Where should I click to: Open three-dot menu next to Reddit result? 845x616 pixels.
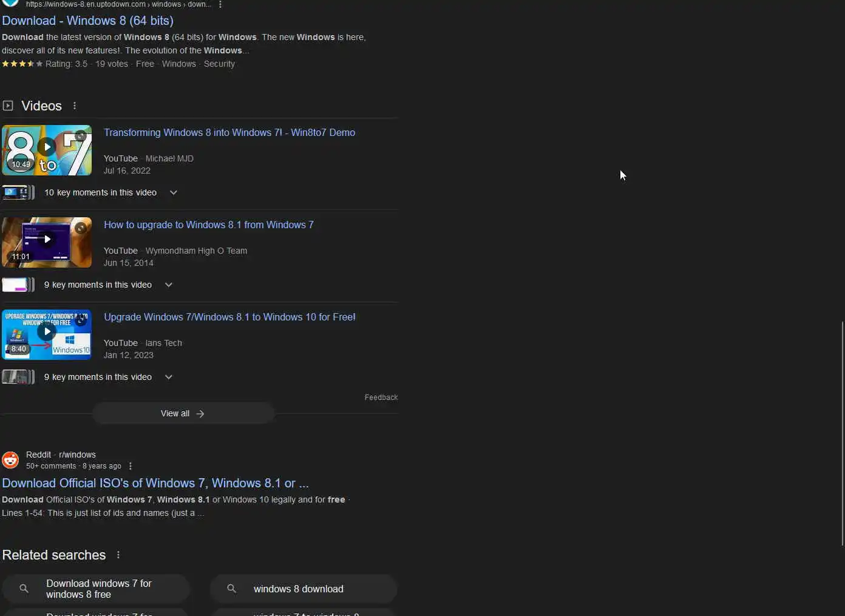[x=131, y=466]
